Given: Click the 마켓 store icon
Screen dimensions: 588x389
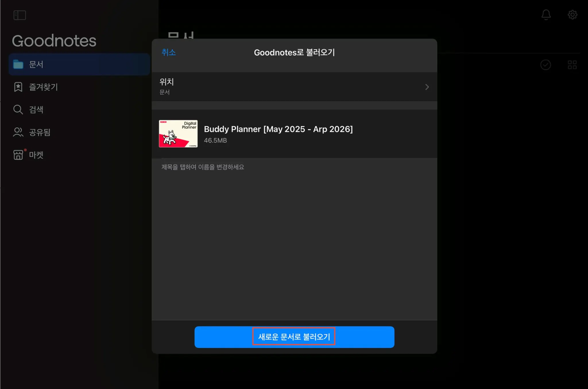Looking at the screenshot, I should point(18,155).
